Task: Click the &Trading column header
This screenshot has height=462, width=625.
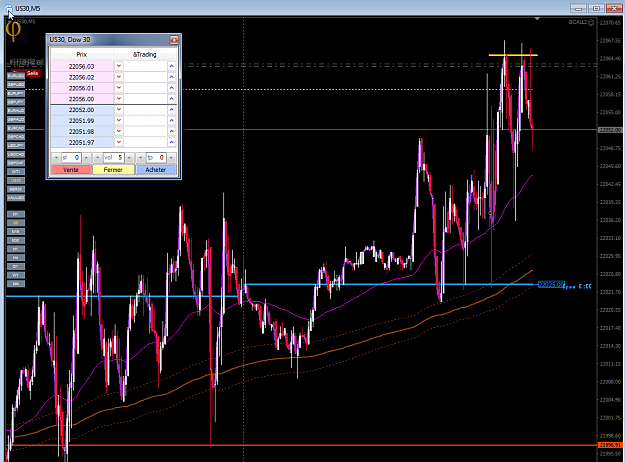Action: [145, 55]
